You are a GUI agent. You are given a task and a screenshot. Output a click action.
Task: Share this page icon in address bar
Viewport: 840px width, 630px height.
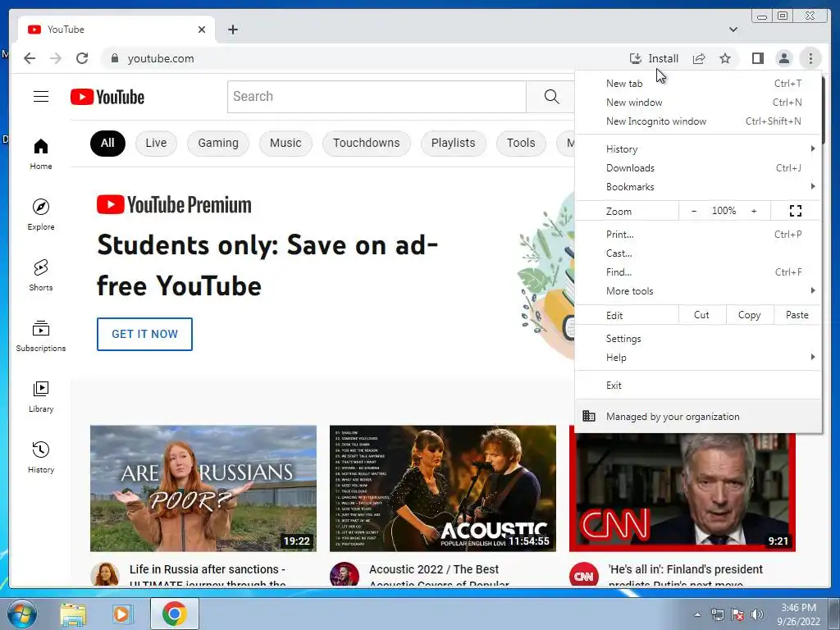coord(699,58)
